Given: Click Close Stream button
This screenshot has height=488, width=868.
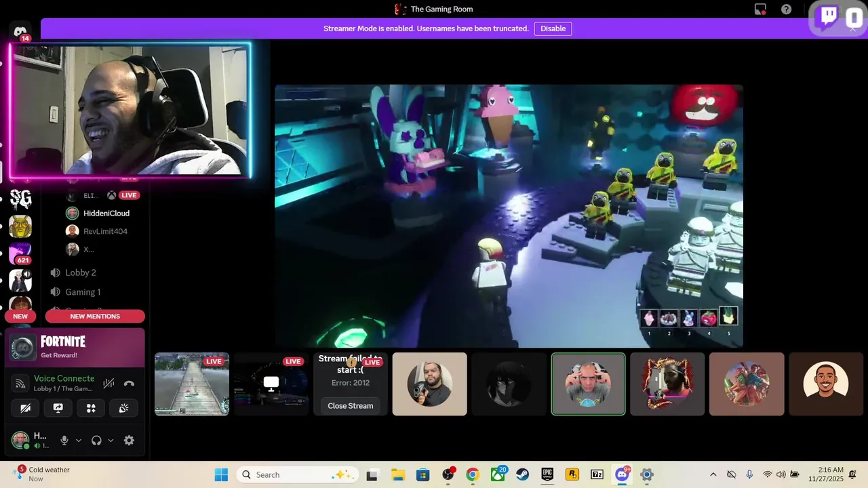Looking at the screenshot, I should pos(351,405).
